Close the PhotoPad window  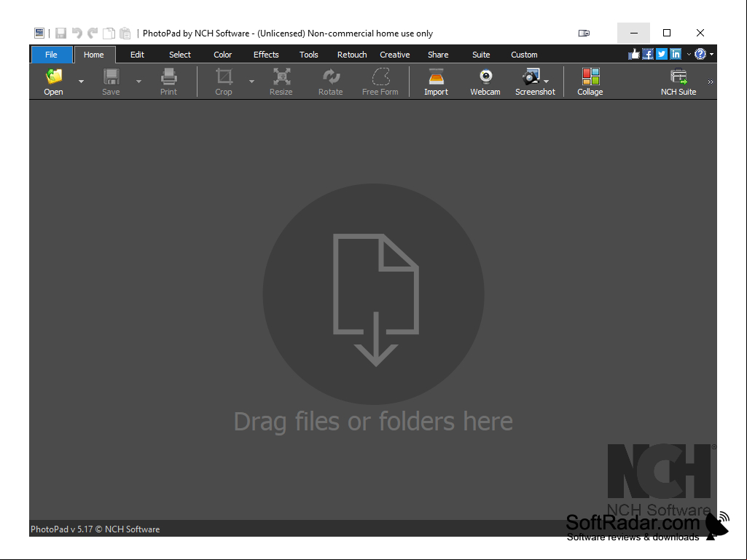(700, 33)
